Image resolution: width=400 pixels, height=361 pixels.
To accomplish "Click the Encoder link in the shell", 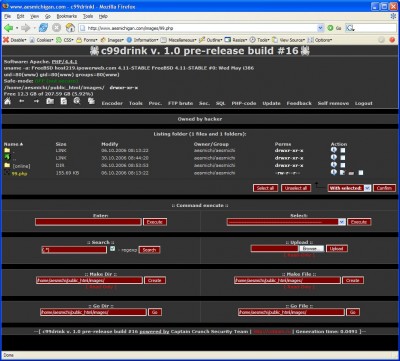I will (x=112, y=103).
